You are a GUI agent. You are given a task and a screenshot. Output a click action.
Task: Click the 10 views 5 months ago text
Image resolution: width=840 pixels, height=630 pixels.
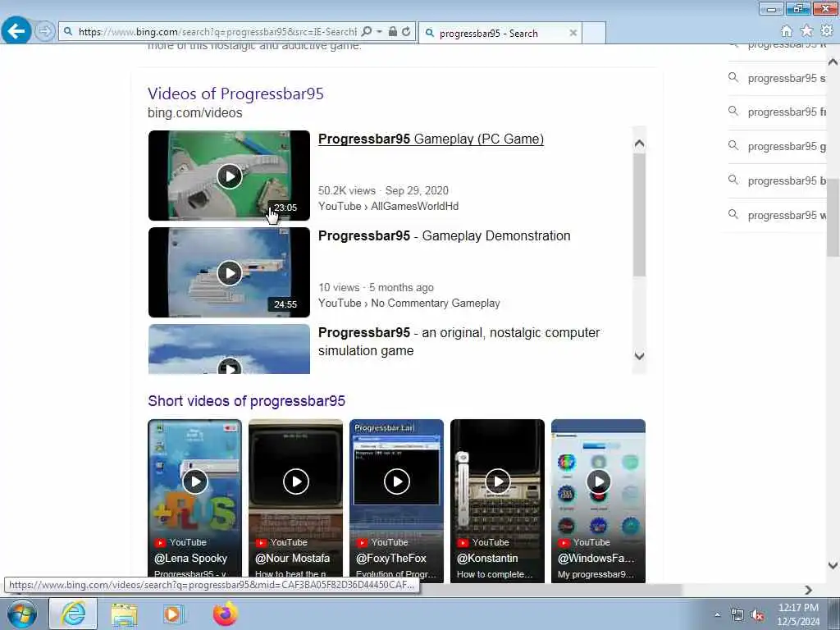tap(376, 288)
